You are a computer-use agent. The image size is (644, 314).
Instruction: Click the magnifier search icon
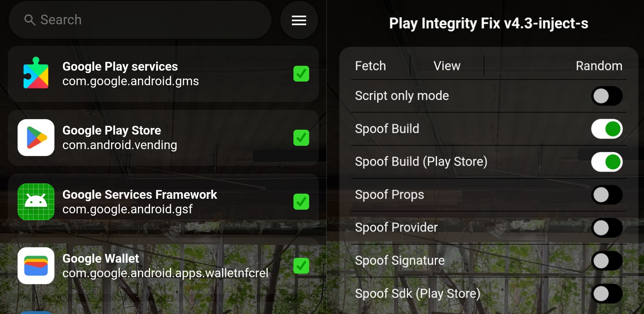click(30, 20)
